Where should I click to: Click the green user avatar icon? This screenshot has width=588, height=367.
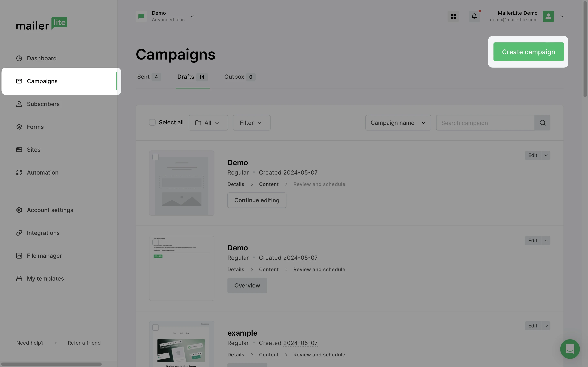coord(548,16)
